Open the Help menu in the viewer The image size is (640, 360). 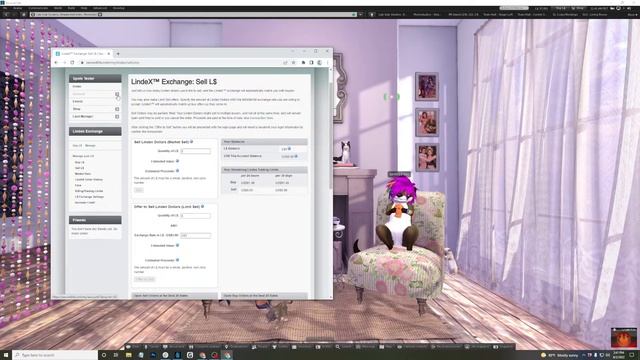click(84, 8)
